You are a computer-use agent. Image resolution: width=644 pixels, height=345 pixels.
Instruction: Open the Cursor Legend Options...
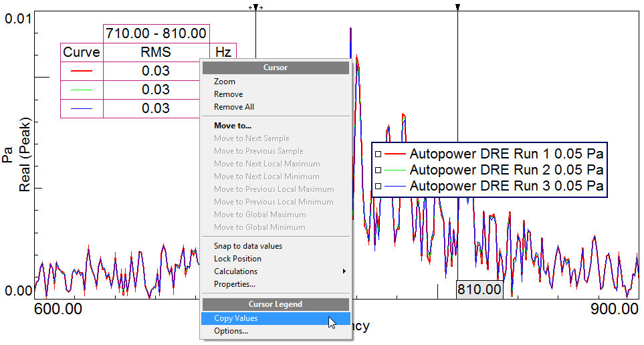point(231,331)
